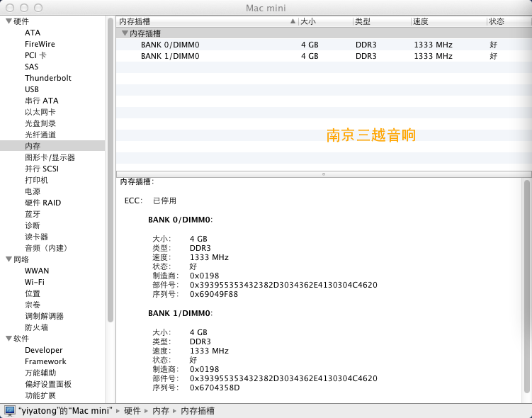Click 内存 in the bottom path bar
The width and height of the screenshot is (532, 418).
161,411
